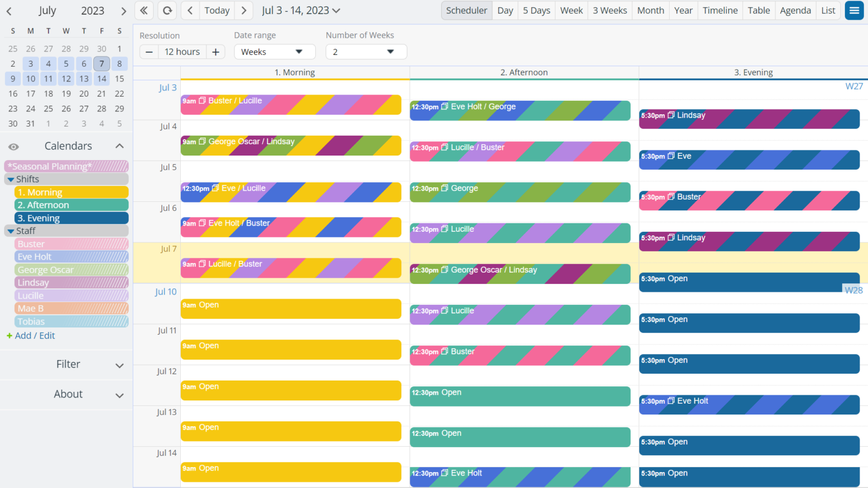Click the back arrow before Today button
The image size is (868, 488).
click(190, 10)
